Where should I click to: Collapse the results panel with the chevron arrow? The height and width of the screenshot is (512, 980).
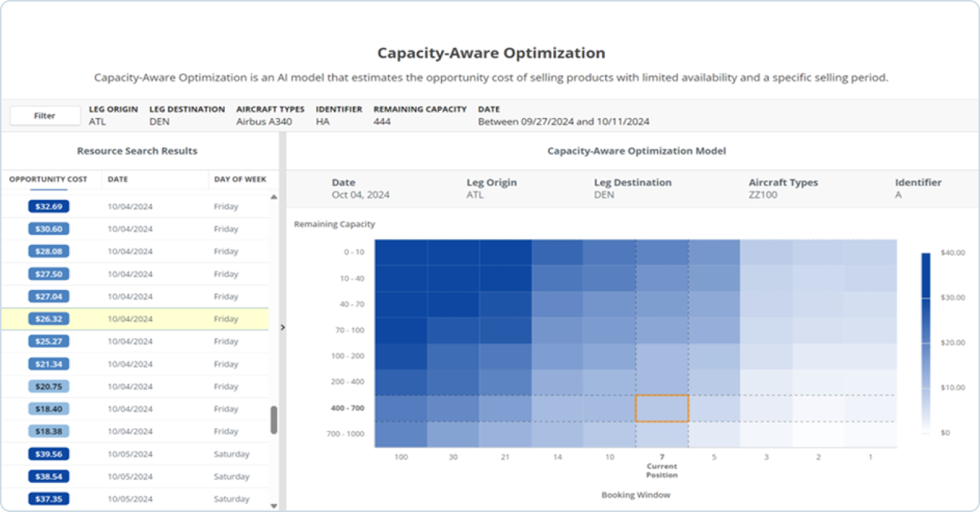pyautogui.click(x=283, y=327)
